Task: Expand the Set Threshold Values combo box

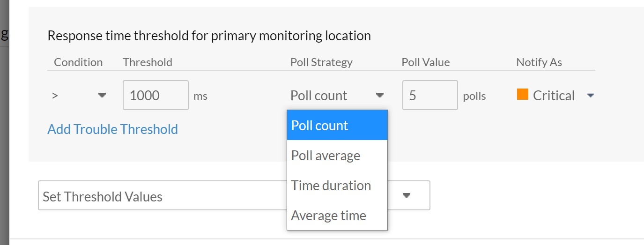Action: 159,196
